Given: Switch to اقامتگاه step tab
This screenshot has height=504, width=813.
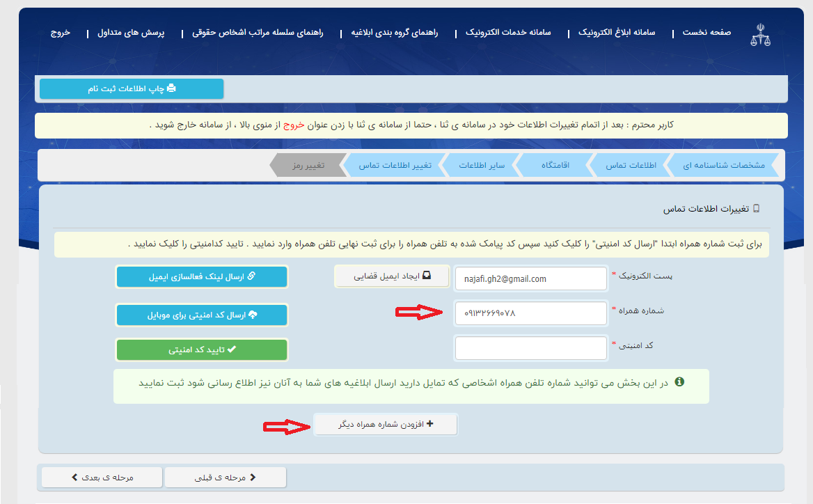Looking at the screenshot, I should tap(555, 165).
